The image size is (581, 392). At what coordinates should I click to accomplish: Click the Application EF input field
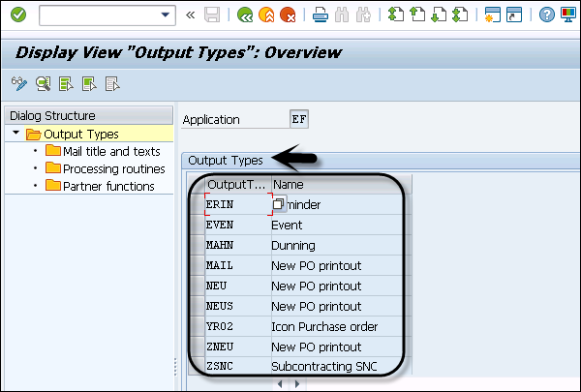click(x=300, y=120)
